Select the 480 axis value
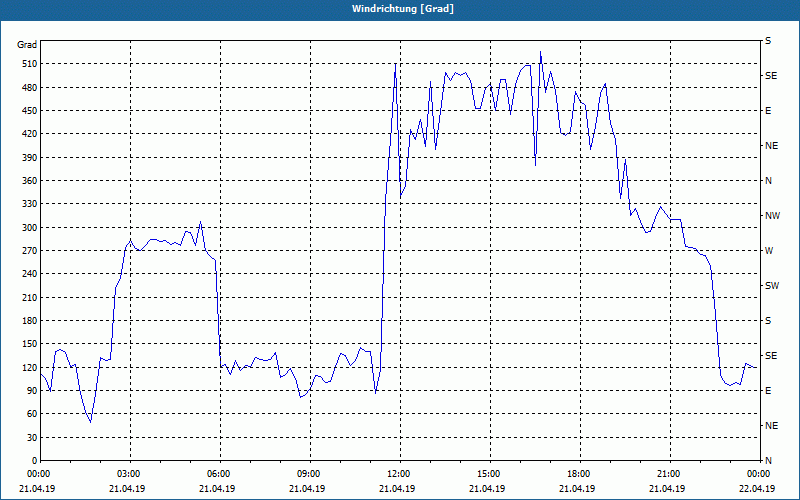 pyautogui.click(x=30, y=88)
